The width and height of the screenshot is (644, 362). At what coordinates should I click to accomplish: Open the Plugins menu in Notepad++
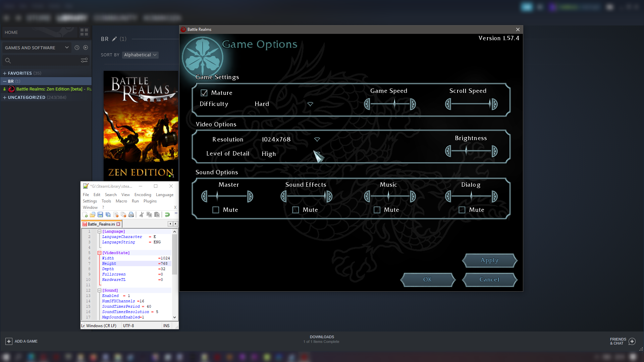point(150,201)
